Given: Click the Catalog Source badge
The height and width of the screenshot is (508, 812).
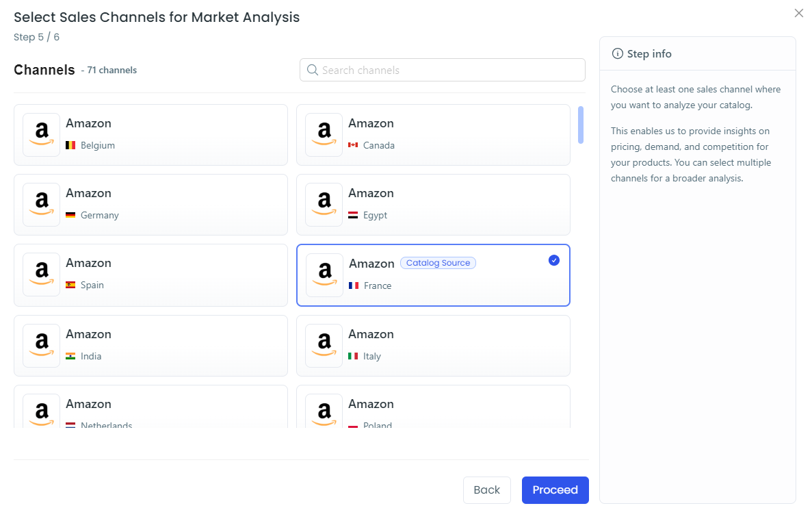Looking at the screenshot, I should 438,263.
